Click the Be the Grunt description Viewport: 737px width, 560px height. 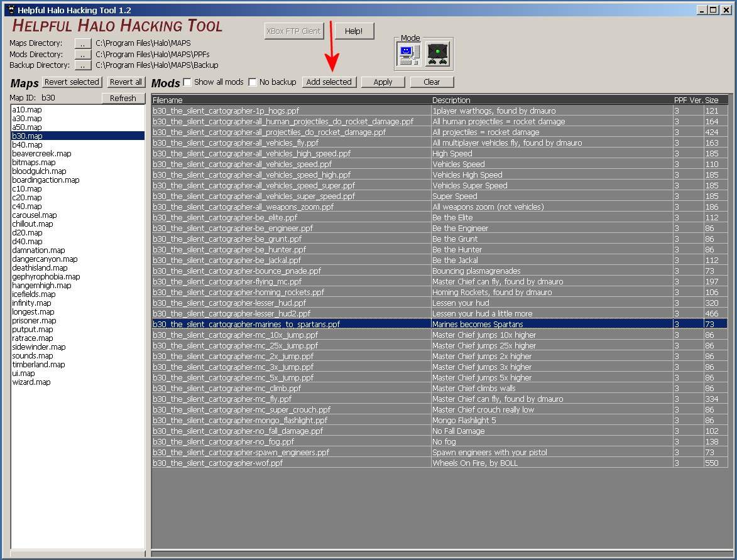click(455, 239)
